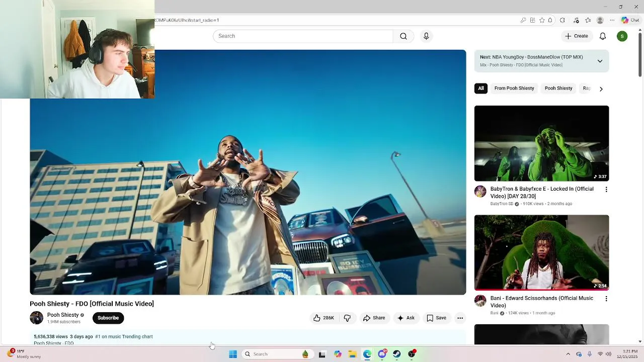Select the All filter chip
The image size is (644, 362).
point(481,88)
